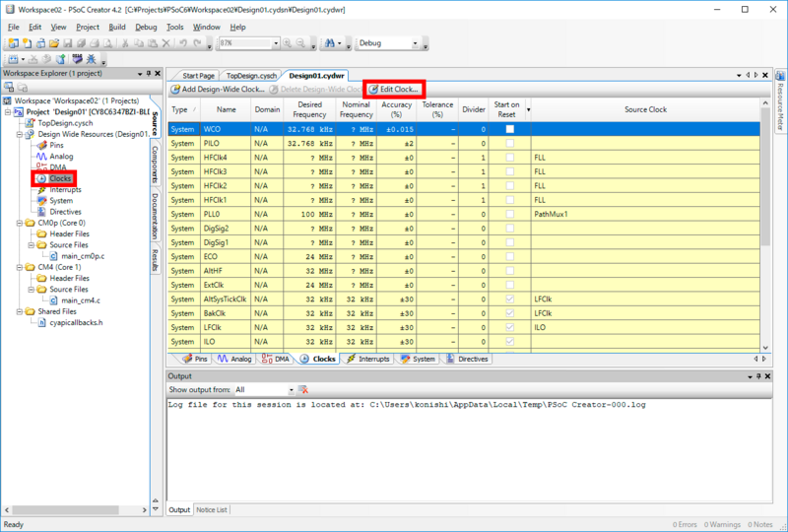This screenshot has height=532, width=788.
Task: Sort by the Name column header
Action: 227,109
